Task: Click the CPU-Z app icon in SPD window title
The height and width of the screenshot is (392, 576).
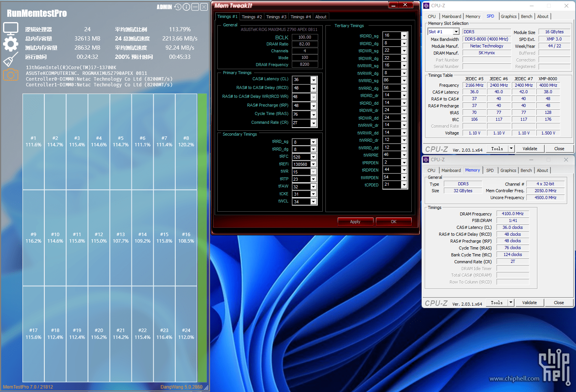Action: point(427,6)
